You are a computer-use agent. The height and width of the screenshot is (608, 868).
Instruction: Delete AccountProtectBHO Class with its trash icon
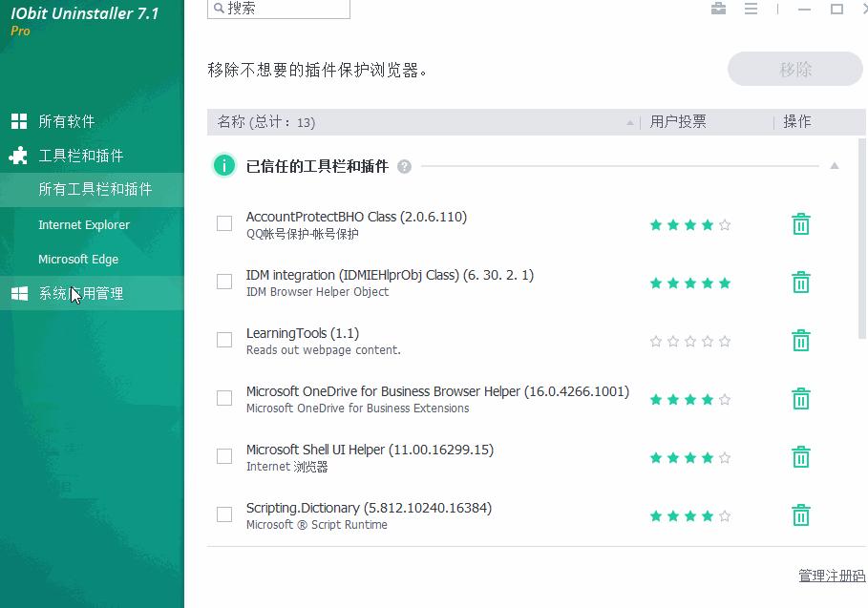[x=800, y=224]
